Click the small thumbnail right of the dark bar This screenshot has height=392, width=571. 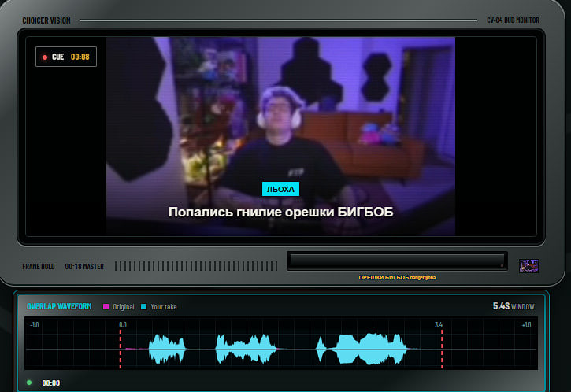pos(528,266)
